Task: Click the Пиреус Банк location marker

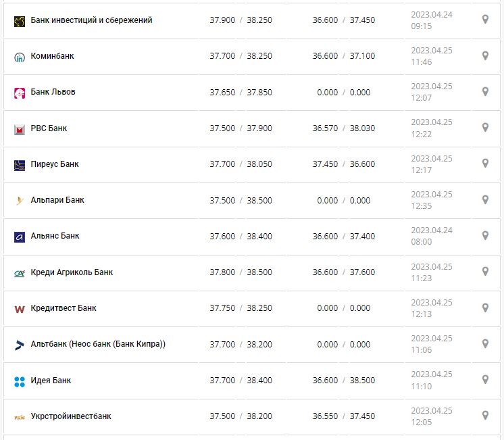Action: click(485, 163)
